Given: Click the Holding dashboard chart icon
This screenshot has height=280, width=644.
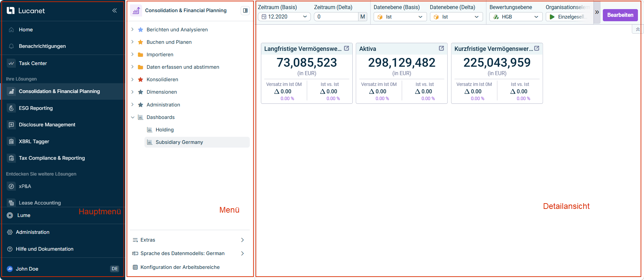Looking at the screenshot, I should tap(150, 130).
